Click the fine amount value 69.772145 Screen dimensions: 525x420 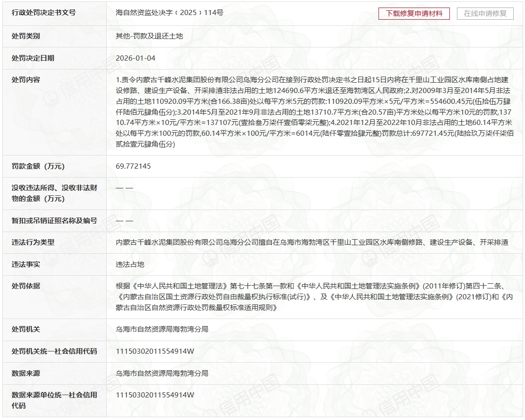pos(133,166)
